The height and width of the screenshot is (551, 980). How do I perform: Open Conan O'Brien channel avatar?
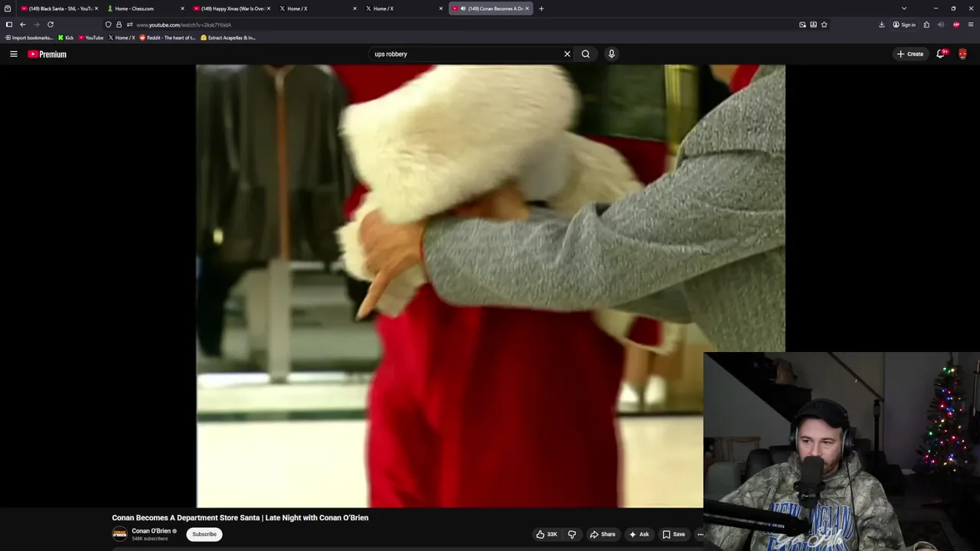pyautogui.click(x=119, y=534)
